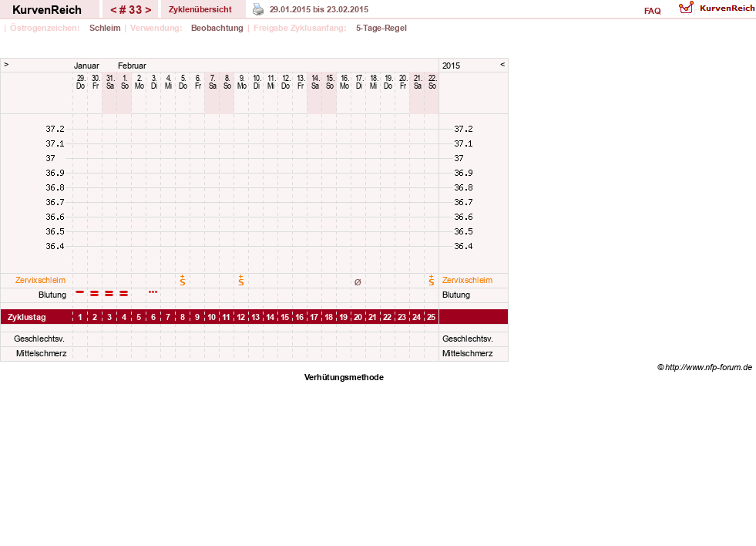
Task: Click the right Mittelschmerz row label
Action: [468, 353]
